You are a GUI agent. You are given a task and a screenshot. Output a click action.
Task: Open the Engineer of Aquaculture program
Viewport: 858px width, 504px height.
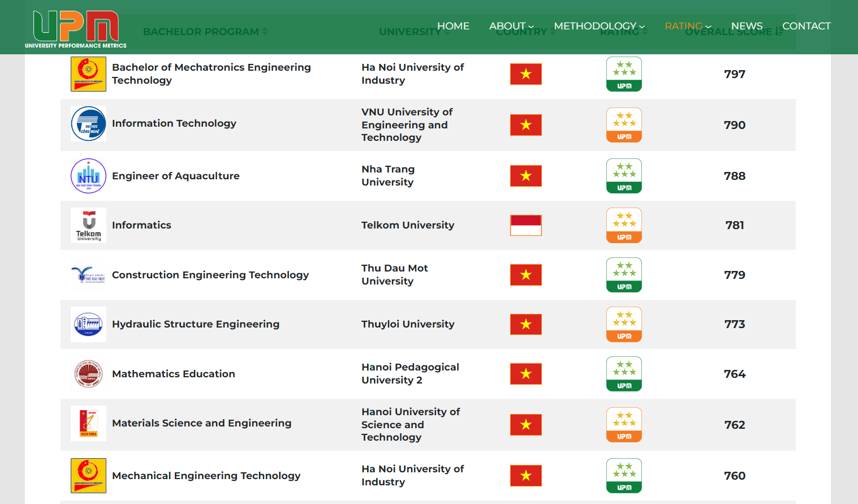coord(176,176)
